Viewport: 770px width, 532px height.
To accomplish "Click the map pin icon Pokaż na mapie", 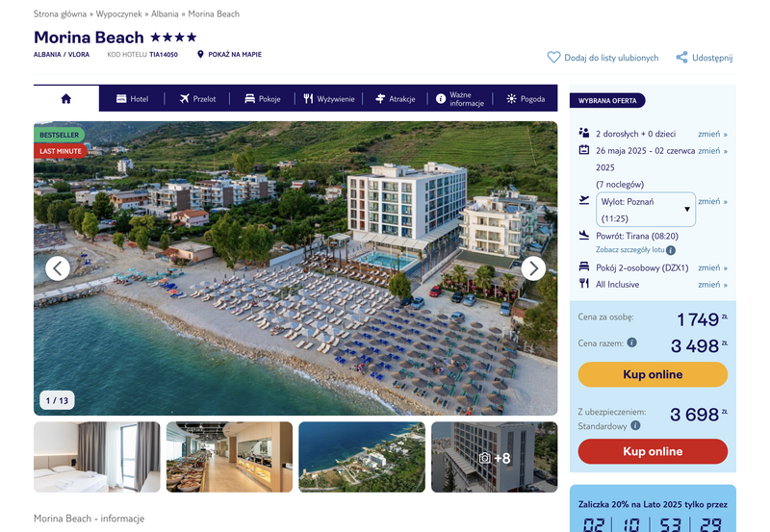I will tap(200, 54).
